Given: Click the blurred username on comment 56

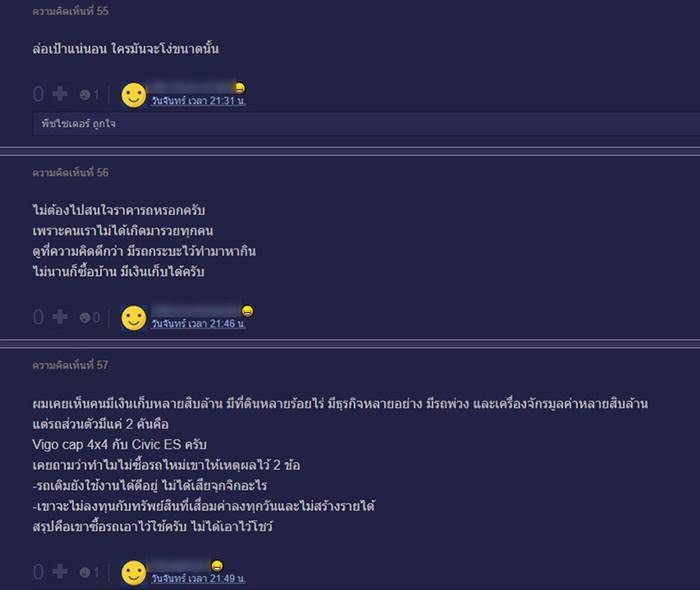Looking at the screenshot, I should click(x=196, y=310).
